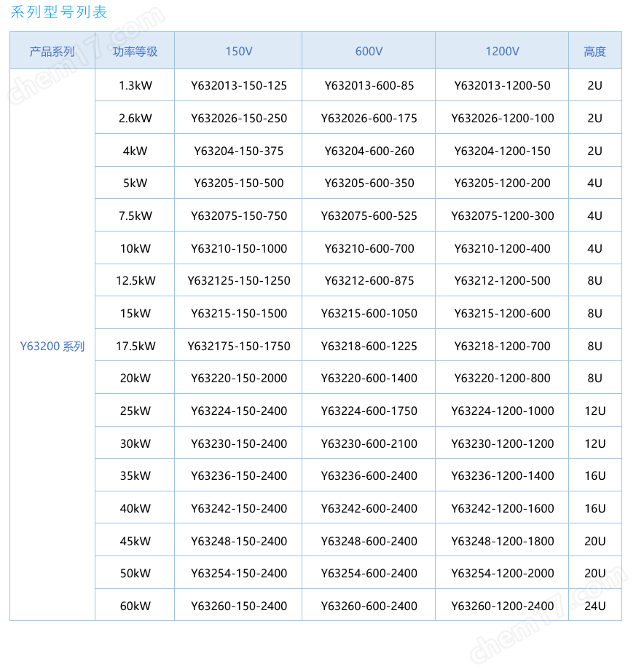The image size is (636, 672).
Task: Click model Y63212-1200-500
Action: [502, 280]
